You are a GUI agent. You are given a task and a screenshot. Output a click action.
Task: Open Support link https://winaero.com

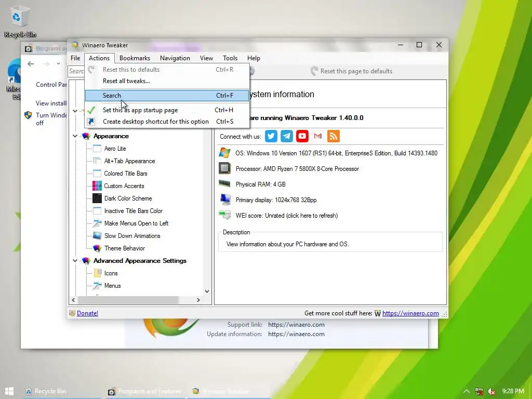click(x=296, y=325)
